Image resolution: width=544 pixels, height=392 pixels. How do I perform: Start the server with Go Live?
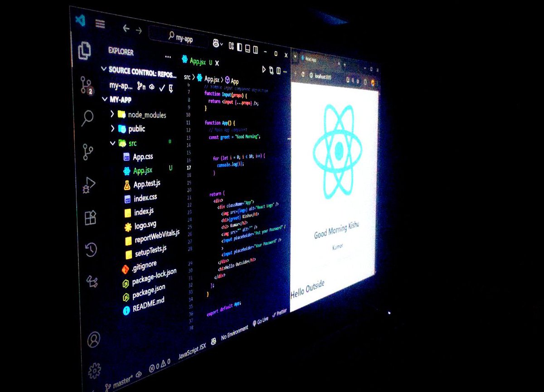[x=261, y=322]
